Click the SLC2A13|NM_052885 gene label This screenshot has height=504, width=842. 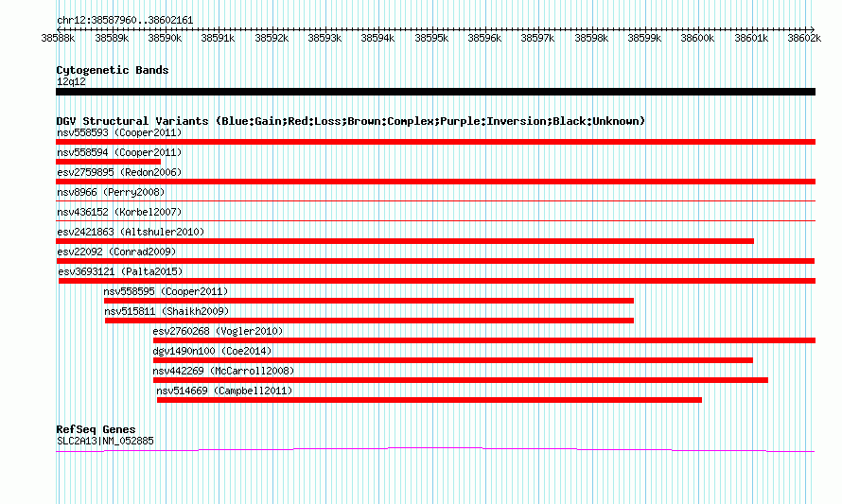click(105, 441)
